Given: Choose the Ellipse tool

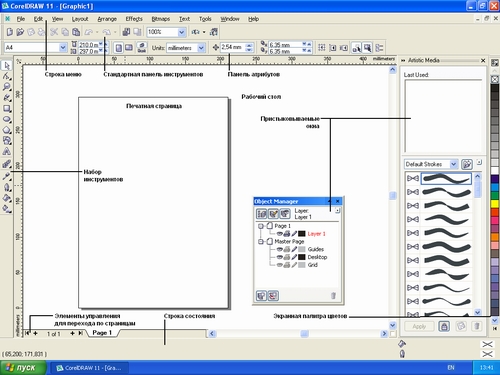Looking at the screenshot, I should (x=7, y=119).
